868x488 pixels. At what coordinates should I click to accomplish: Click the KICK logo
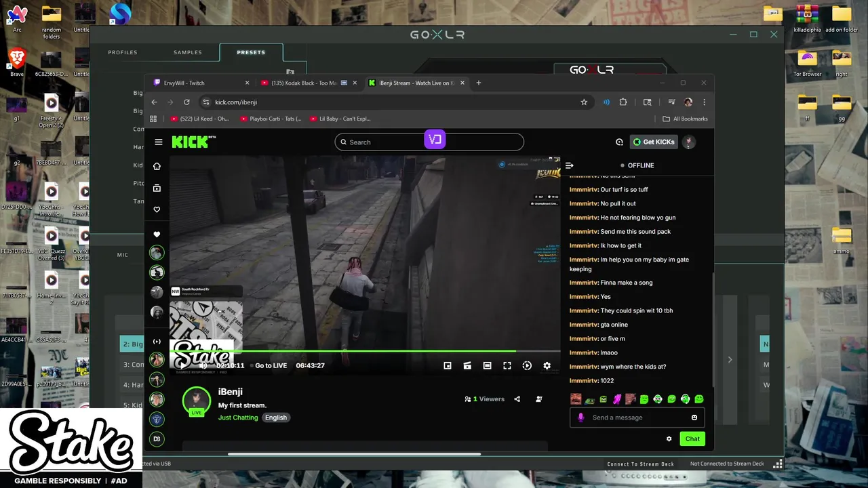pyautogui.click(x=193, y=142)
